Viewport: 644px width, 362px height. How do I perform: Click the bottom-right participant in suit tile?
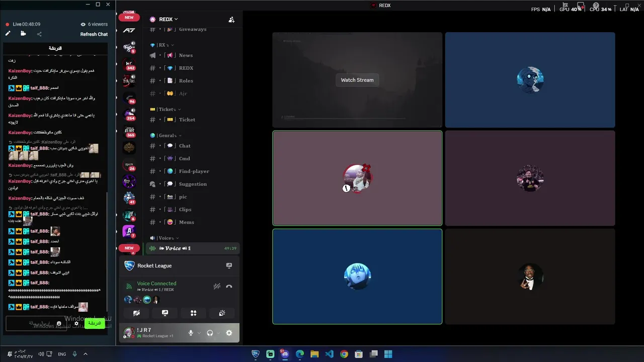point(530,277)
